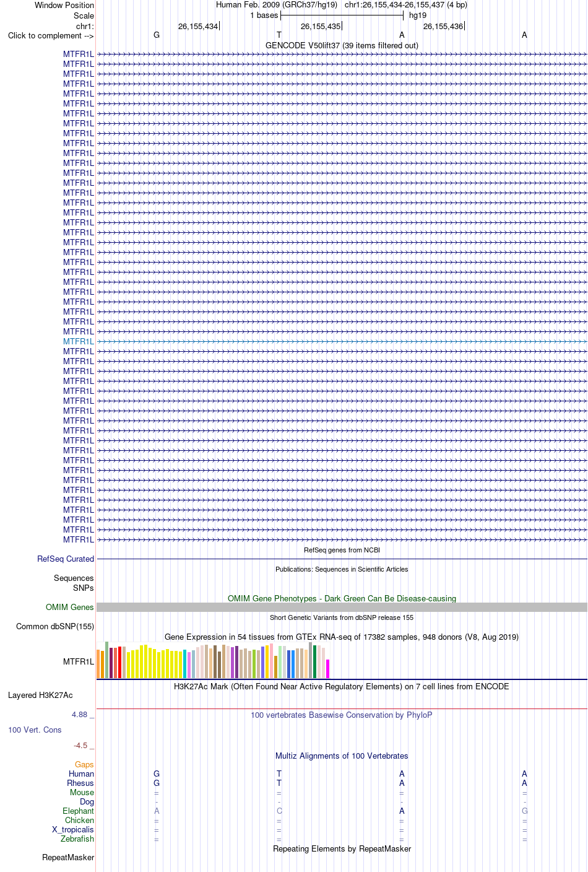Viewport: 588px width, 872px height.
Task: Click the 'chr1:' ruler label
Action: (x=85, y=26)
